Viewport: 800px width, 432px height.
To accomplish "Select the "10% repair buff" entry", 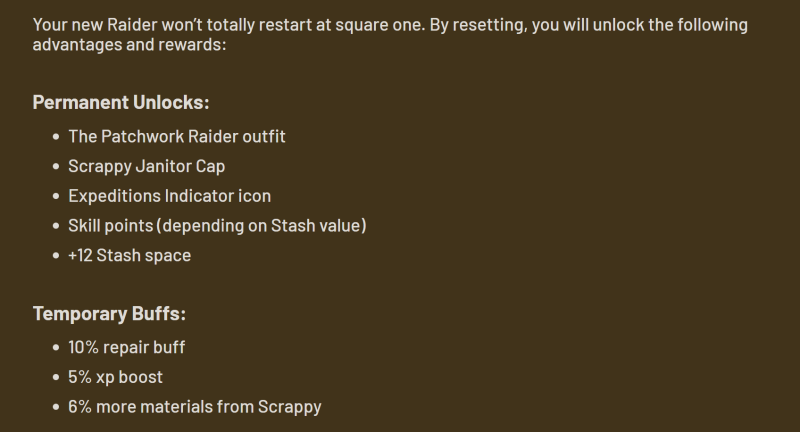I will (126, 347).
